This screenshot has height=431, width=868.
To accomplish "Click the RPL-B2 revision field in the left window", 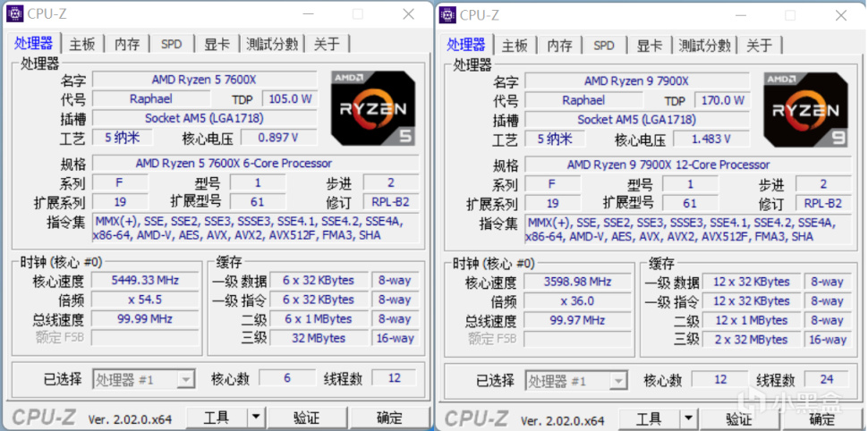I will (x=391, y=201).
